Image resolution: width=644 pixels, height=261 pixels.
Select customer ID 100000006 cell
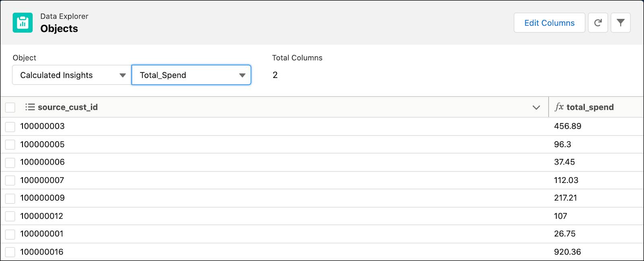click(42, 162)
